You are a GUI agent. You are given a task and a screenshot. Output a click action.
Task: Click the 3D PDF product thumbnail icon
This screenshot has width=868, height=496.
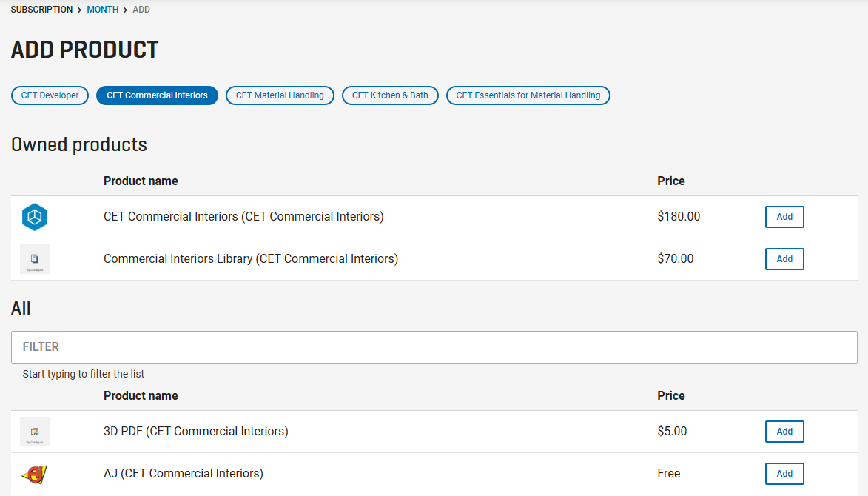tap(34, 432)
